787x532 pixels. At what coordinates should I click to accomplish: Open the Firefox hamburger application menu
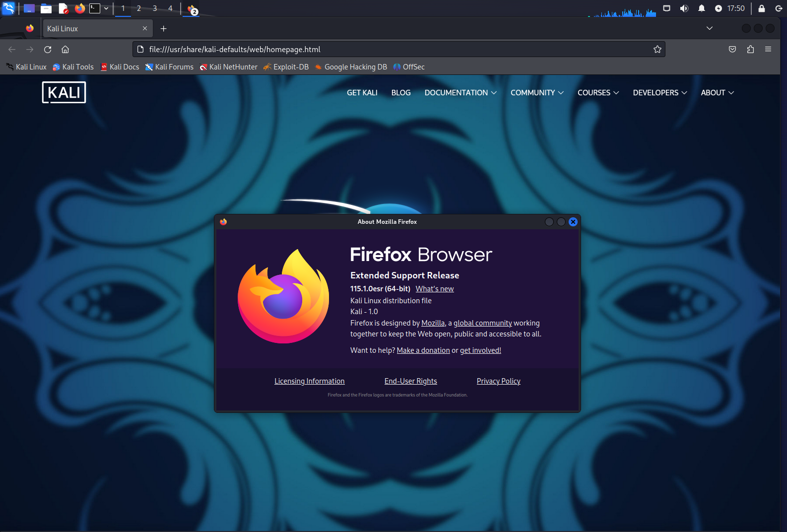point(768,49)
